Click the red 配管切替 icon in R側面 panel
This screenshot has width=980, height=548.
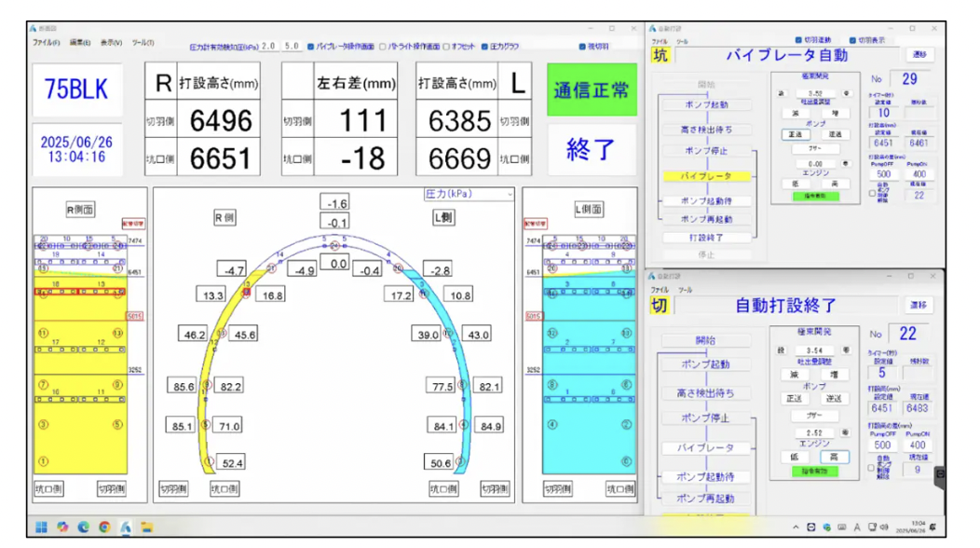pyautogui.click(x=132, y=225)
